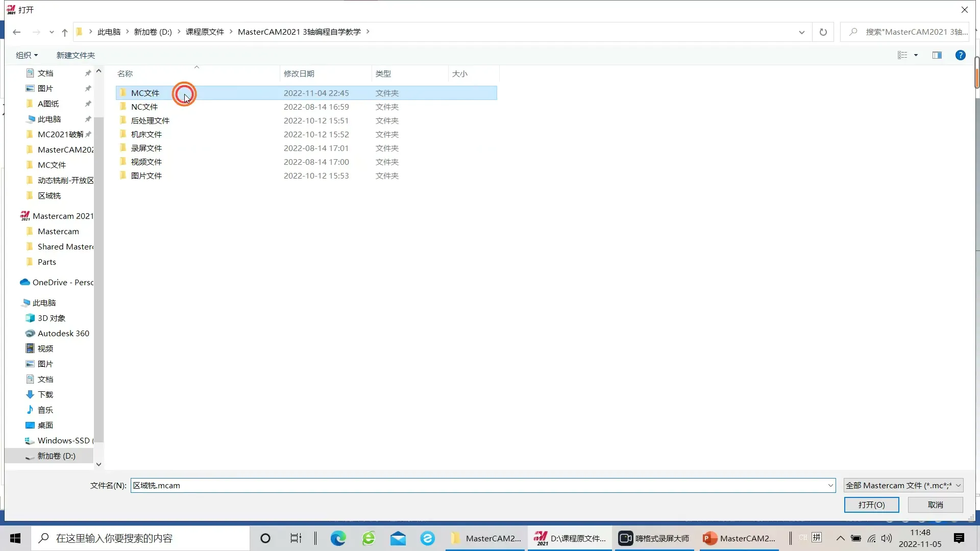
Task: Expand the file type filter dropdown
Action: [958, 485]
